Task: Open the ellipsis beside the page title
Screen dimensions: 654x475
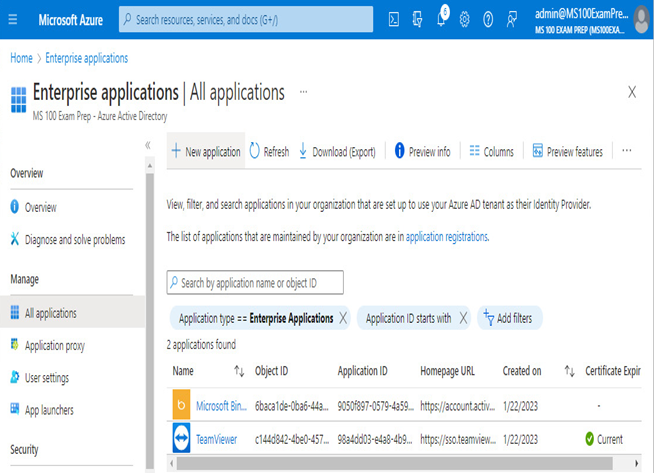Action: tap(303, 92)
